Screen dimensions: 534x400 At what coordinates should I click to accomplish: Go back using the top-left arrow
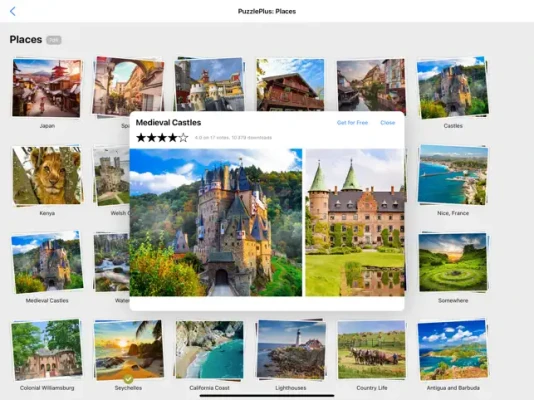pyautogui.click(x=13, y=11)
